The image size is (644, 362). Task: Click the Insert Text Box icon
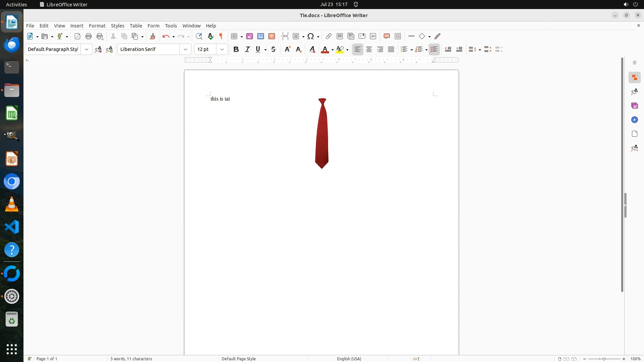pyautogui.click(x=272, y=36)
